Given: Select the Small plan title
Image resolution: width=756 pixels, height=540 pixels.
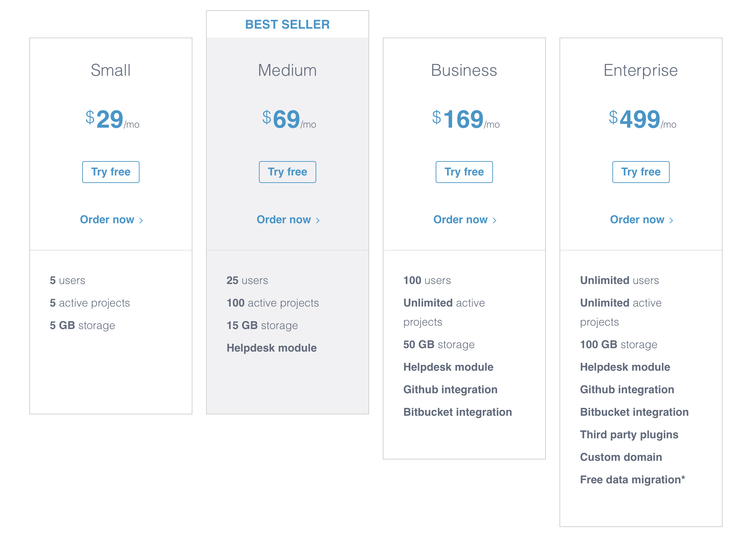Looking at the screenshot, I should [x=111, y=70].
